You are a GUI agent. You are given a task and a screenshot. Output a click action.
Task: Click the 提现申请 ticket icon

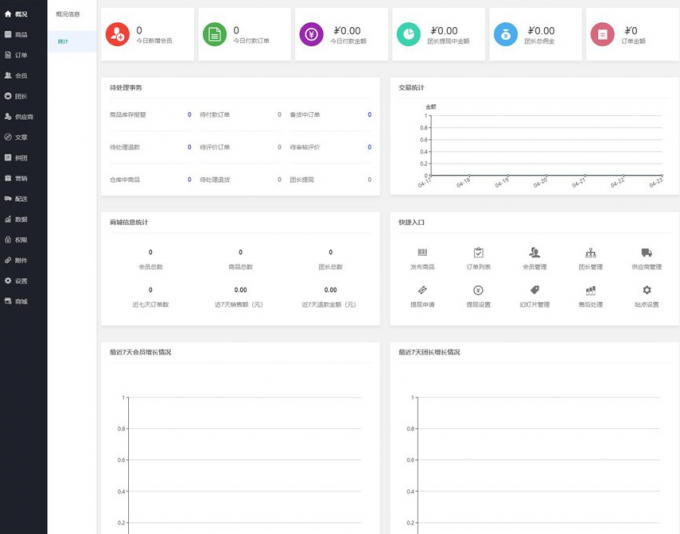pyautogui.click(x=422, y=289)
